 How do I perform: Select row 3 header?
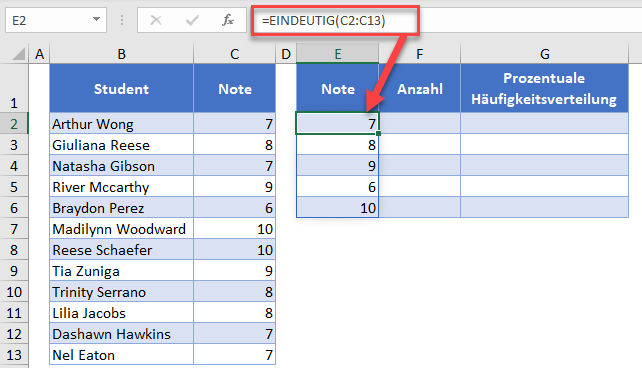coord(14,144)
